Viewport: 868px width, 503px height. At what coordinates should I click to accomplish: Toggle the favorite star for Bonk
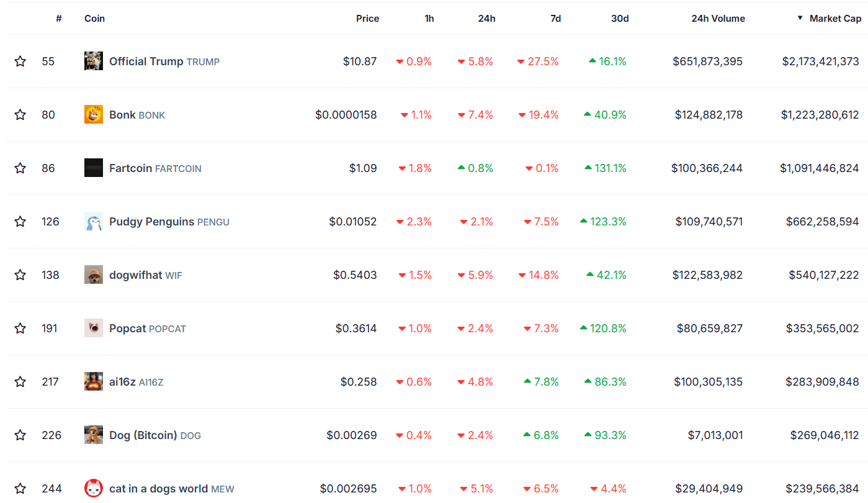pyautogui.click(x=20, y=115)
